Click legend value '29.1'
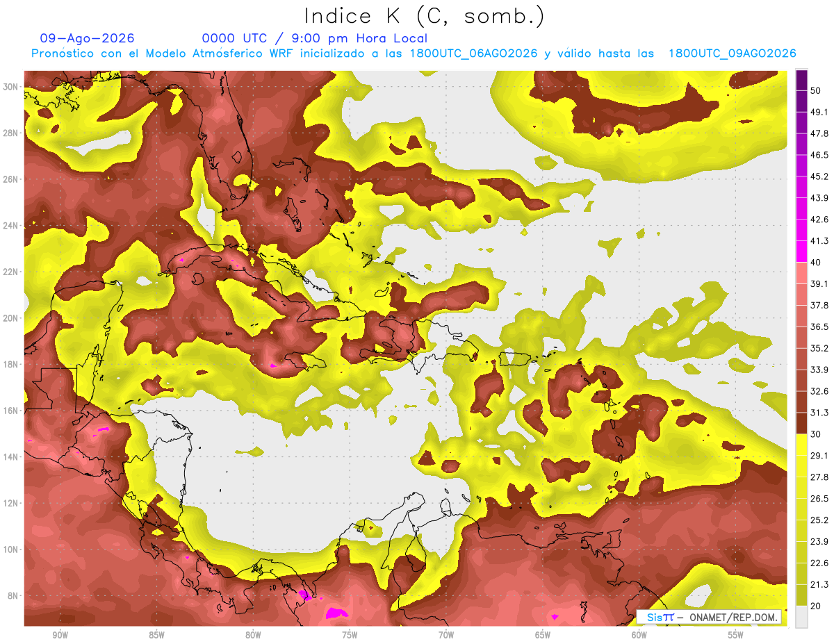 [819, 456]
